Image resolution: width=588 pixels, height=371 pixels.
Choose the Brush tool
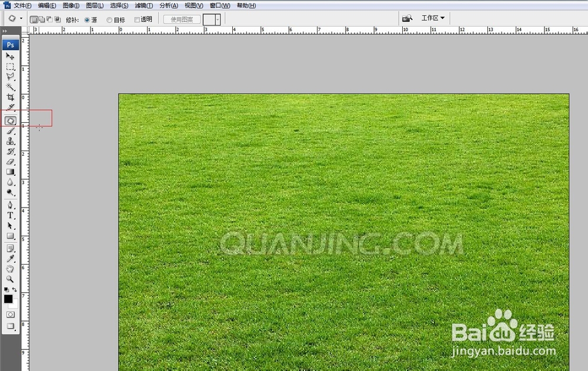[x=10, y=131]
